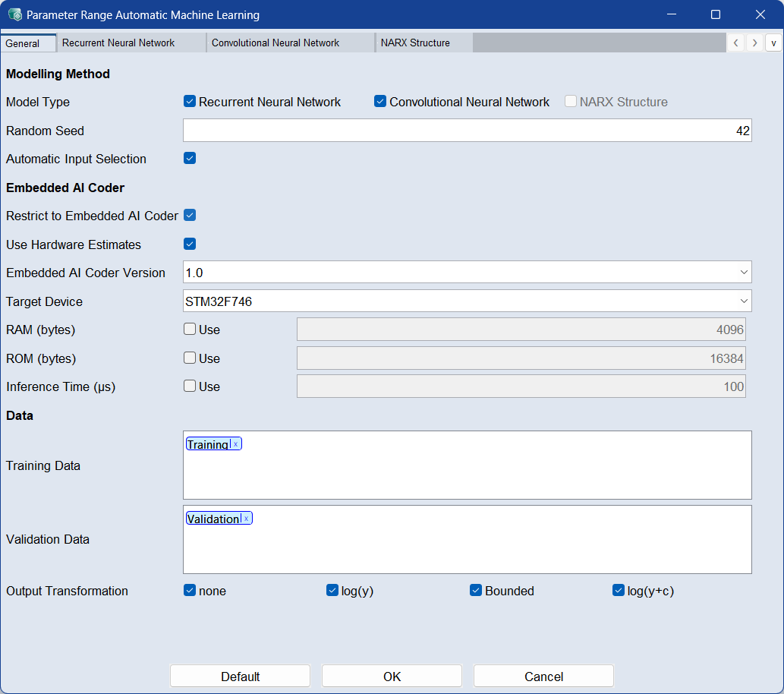Disable Restrict to Embedded AI Coder
Image resolution: width=784 pixels, height=694 pixels.
[x=190, y=216]
